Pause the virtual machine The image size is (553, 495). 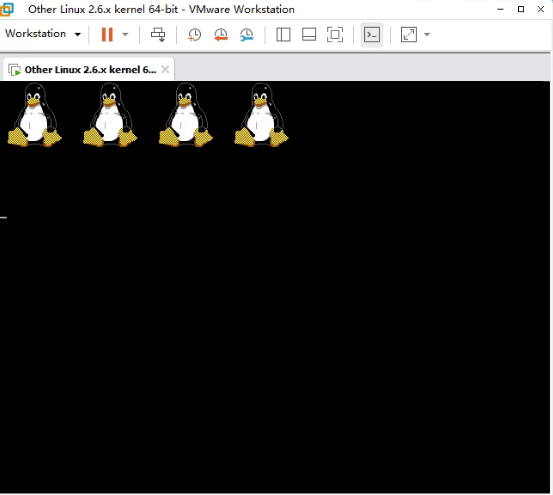[x=107, y=35]
